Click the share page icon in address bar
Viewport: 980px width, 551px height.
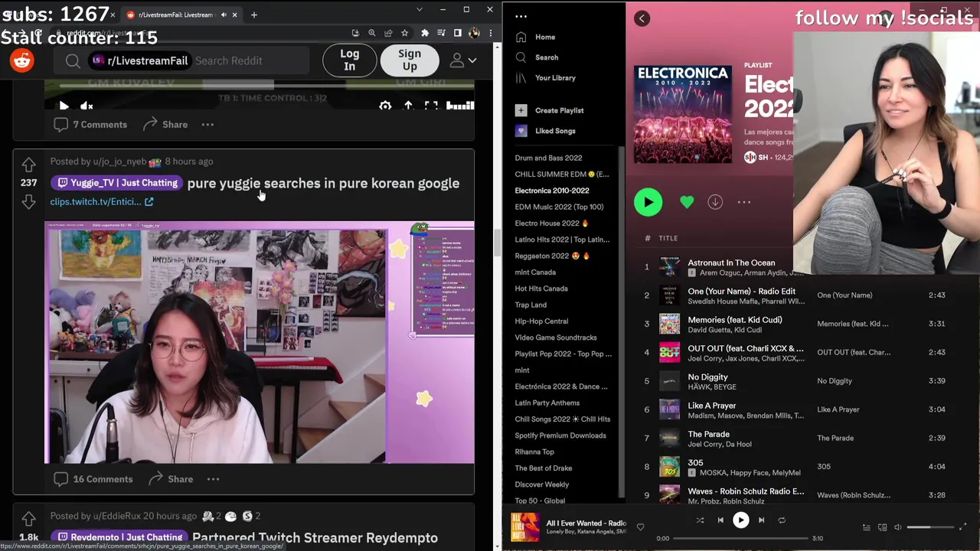tap(388, 33)
